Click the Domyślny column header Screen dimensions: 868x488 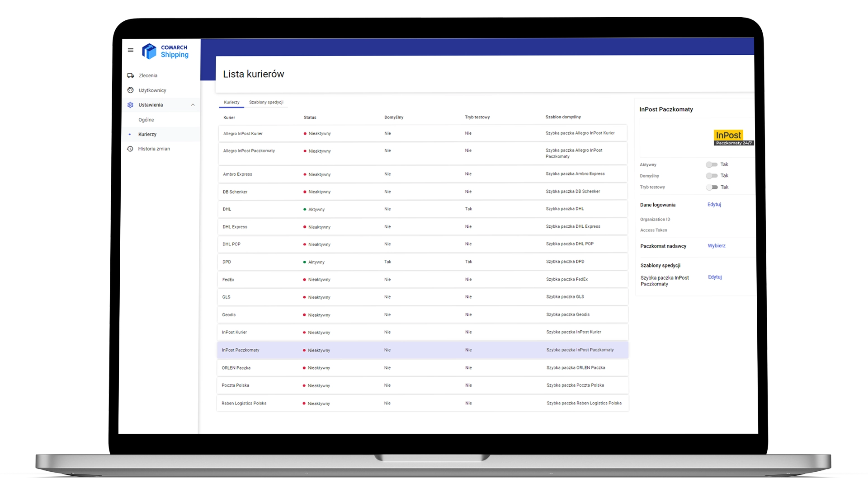394,117
